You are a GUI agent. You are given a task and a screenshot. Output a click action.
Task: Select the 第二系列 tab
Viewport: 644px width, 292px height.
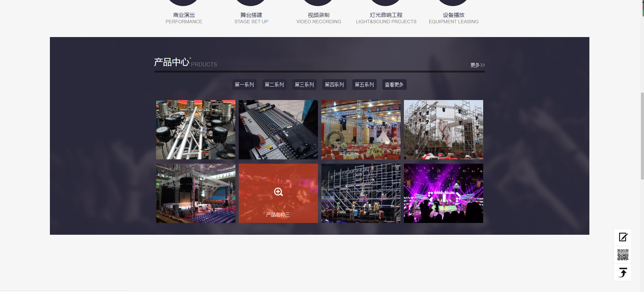(274, 85)
